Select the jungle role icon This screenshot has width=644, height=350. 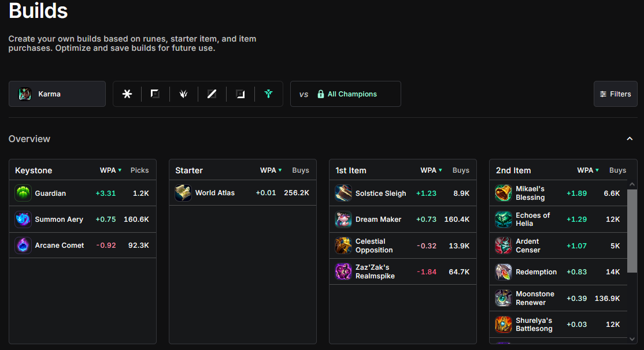(184, 94)
